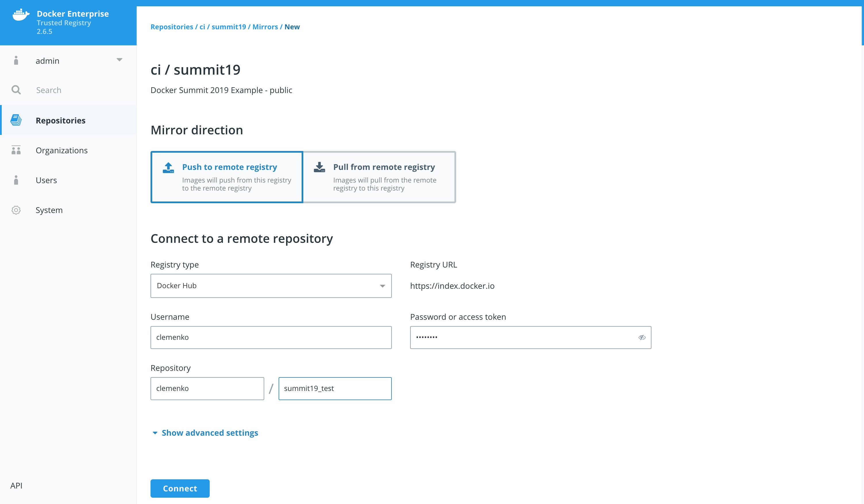The width and height of the screenshot is (864, 504).
Task: Open Organizations in the sidebar menu
Action: point(62,150)
